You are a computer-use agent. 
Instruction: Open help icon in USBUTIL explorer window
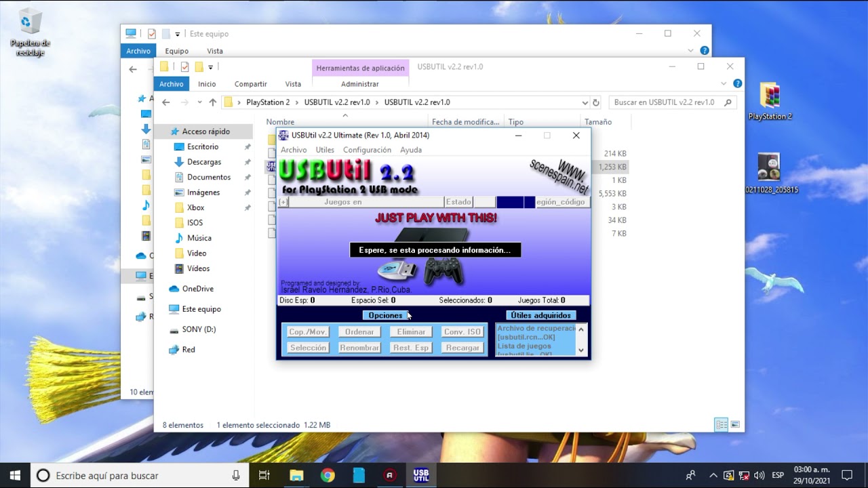[737, 84]
